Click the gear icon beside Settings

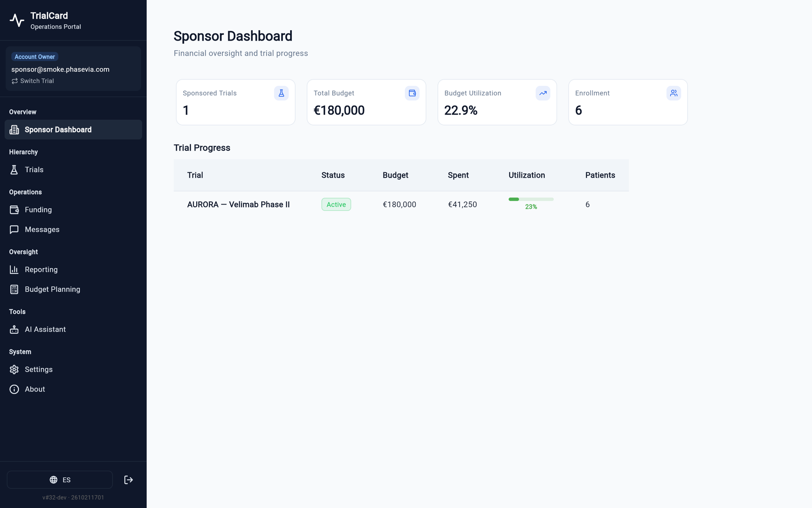(x=14, y=370)
